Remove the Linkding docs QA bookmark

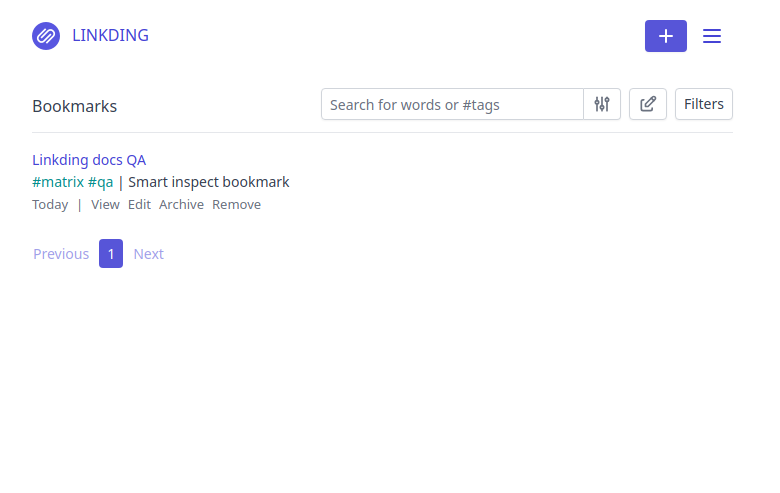236,204
